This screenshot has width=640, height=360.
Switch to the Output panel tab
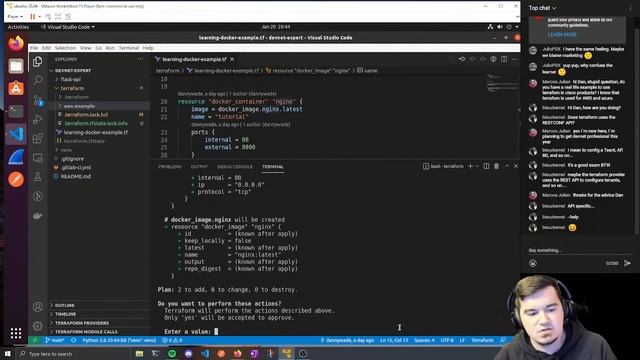point(199,167)
